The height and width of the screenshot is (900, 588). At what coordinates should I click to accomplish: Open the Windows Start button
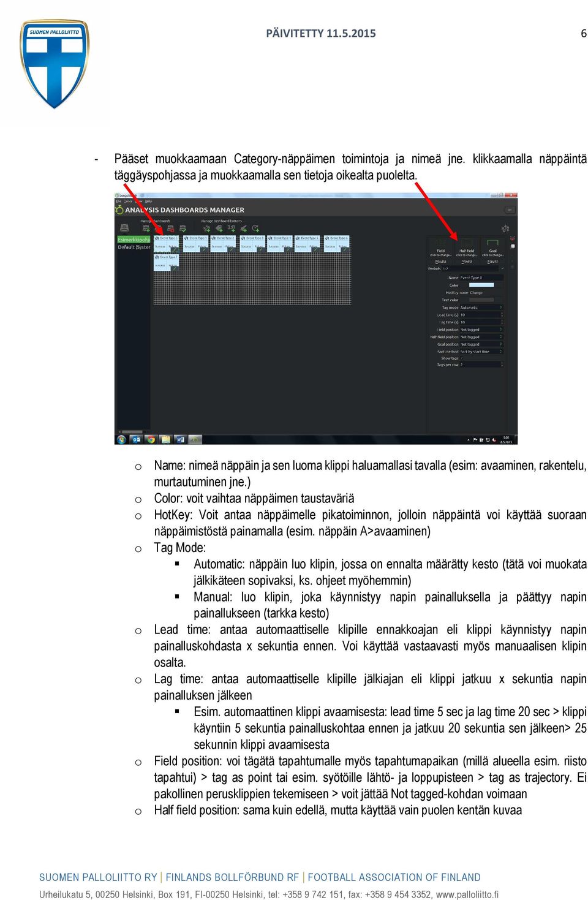pyautogui.click(x=121, y=439)
